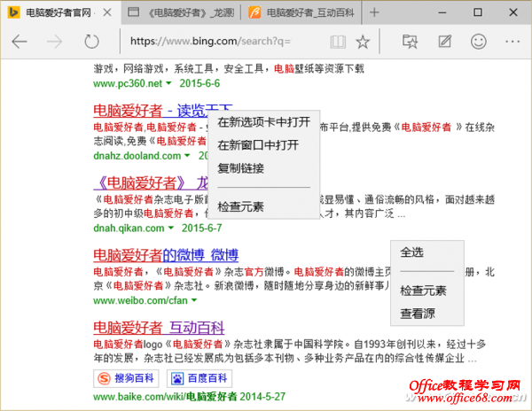
Task: Open reading view book icon
Action: point(336,42)
